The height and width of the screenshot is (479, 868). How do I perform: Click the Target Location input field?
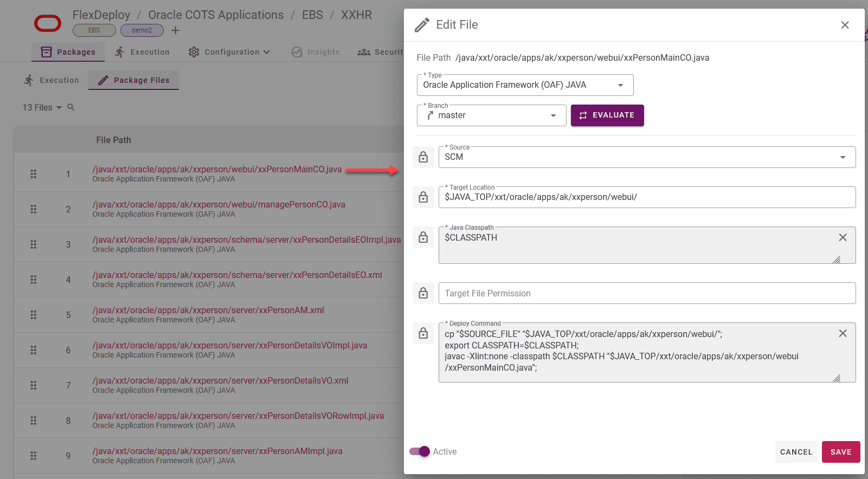coord(647,197)
